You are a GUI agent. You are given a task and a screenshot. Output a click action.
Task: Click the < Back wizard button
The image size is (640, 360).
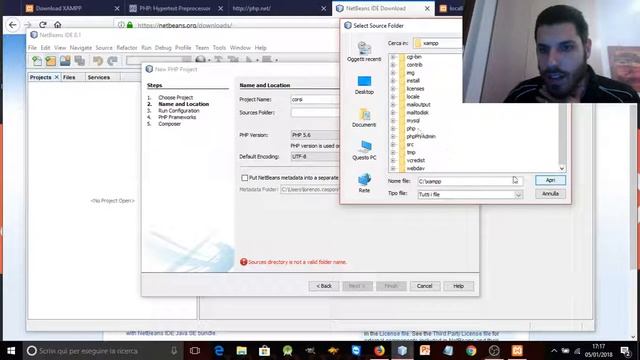324,286
